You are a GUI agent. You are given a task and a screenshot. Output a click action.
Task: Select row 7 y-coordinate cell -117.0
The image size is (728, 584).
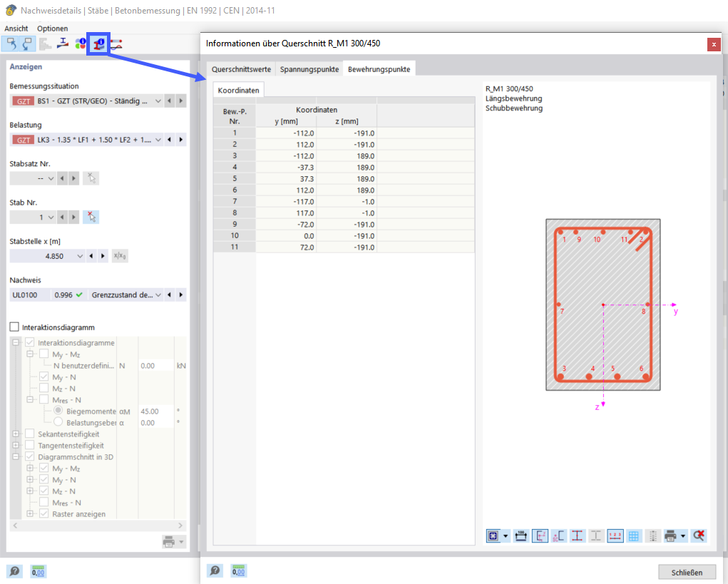(286, 202)
